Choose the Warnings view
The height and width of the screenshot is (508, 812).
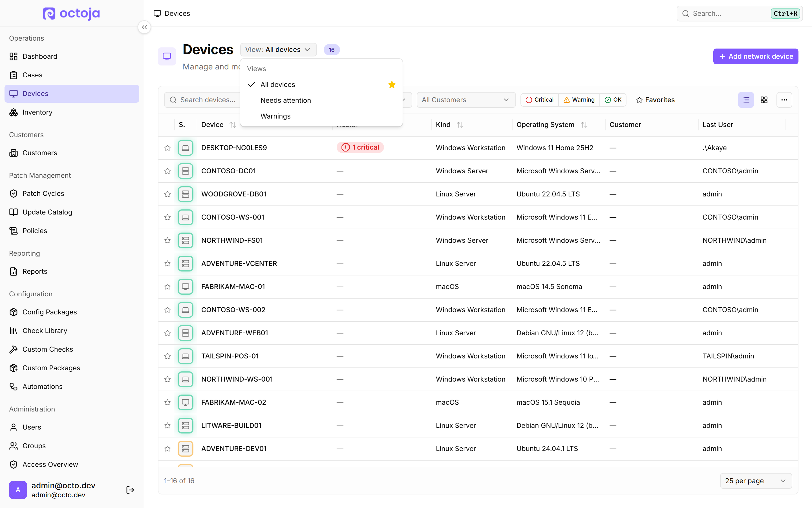[321, 116]
